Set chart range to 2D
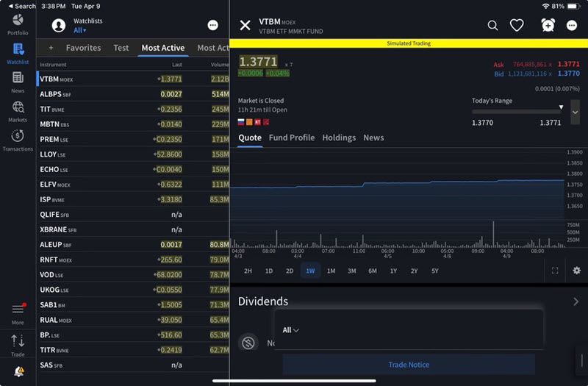Viewport: 588px width, 386px height. pyautogui.click(x=290, y=271)
